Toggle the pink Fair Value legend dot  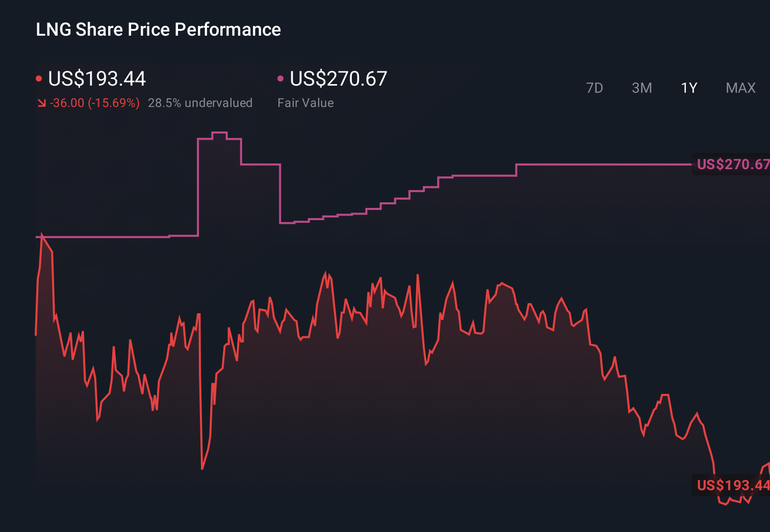point(279,77)
